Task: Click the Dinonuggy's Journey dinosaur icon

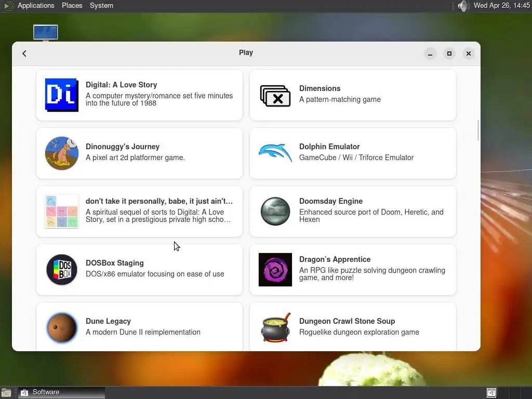Action: click(x=62, y=153)
